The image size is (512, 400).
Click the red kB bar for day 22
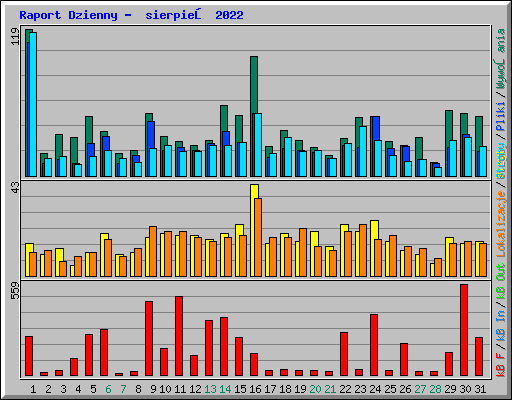(344, 354)
